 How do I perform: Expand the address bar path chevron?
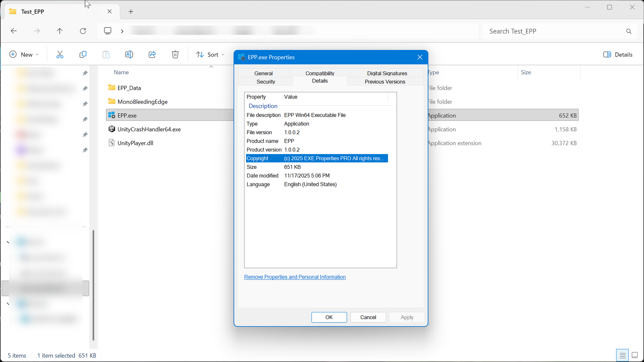tap(122, 31)
